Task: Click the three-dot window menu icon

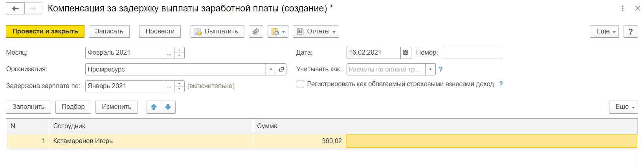Action: click(623, 8)
